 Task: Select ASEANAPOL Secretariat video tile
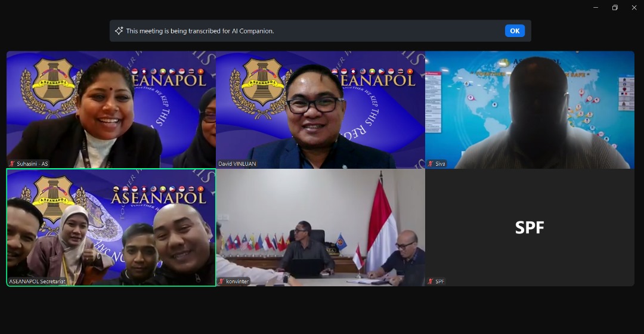[111, 228]
